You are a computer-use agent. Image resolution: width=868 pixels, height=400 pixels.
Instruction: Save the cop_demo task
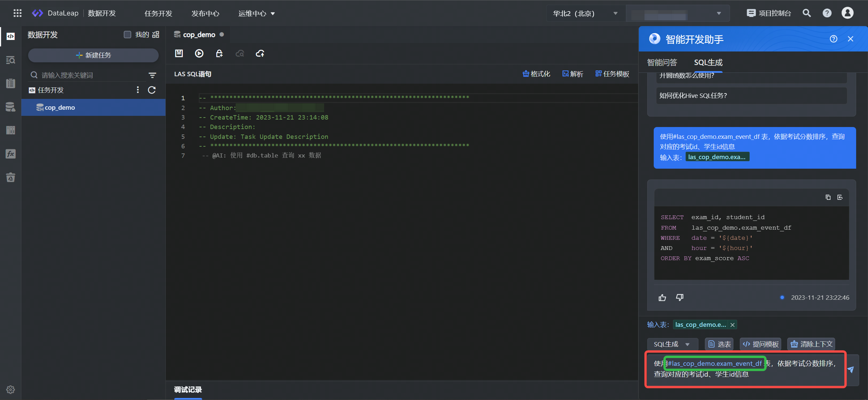(x=179, y=53)
